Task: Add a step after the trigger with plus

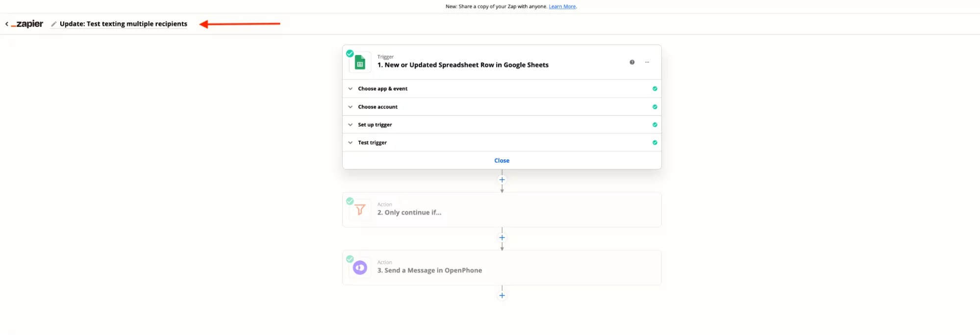Action: pyautogui.click(x=502, y=180)
